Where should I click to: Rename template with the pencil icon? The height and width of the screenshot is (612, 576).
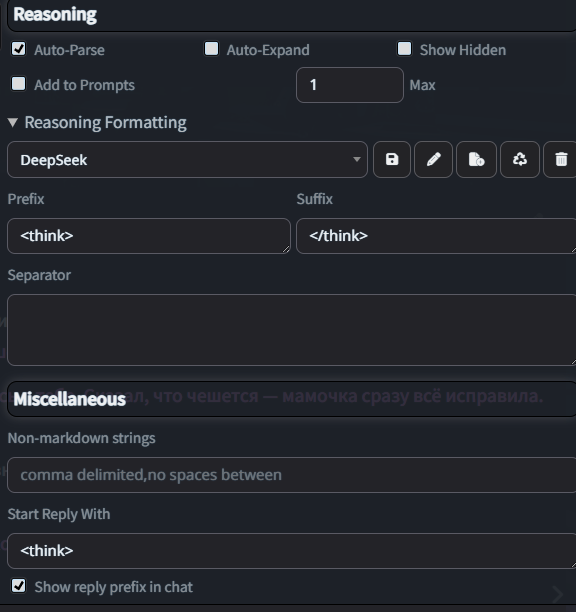point(434,160)
